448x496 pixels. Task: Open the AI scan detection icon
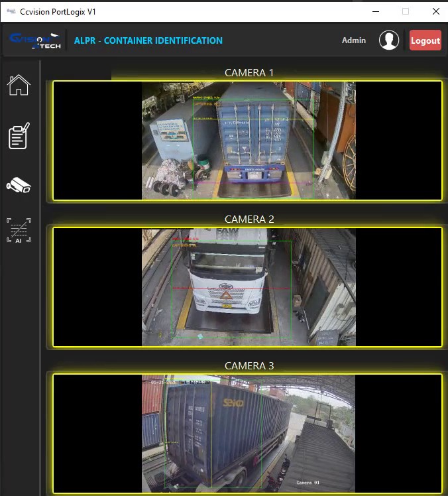[x=19, y=230]
